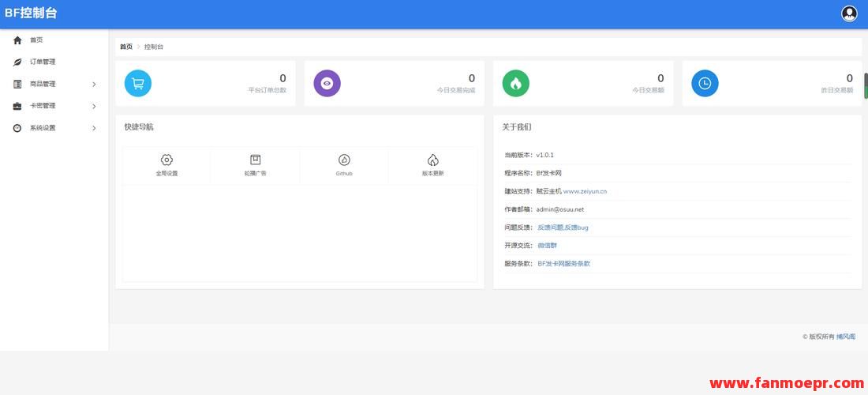868x395 pixels.
Task: Open the 微信群 link
Action: pyautogui.click(x=547, y=246)
